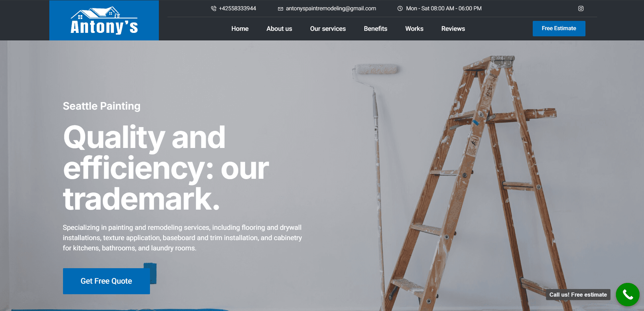
Task: Go to About us section
Action: [279, 29]
